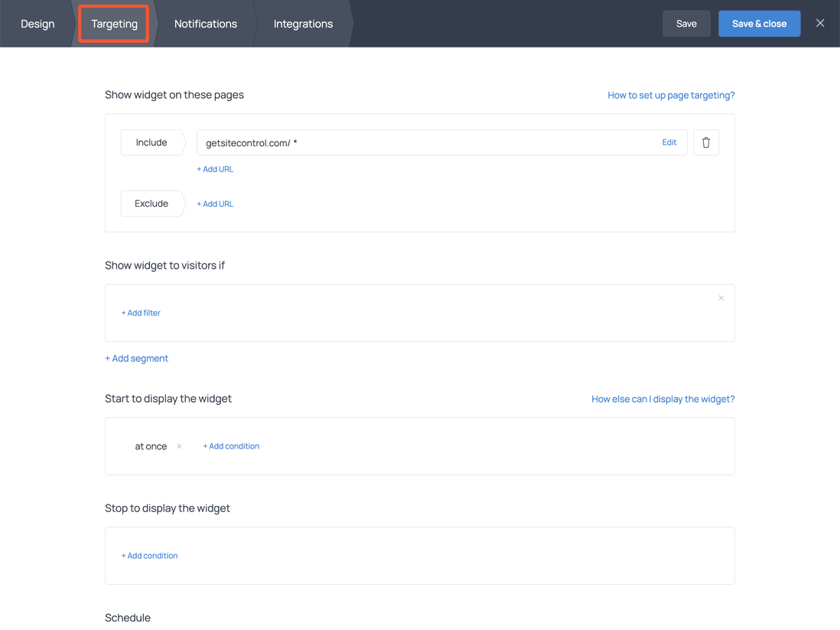Viewport: 840px width, 630px height.
Task: Save the widget settings
Action: point(686,23)
